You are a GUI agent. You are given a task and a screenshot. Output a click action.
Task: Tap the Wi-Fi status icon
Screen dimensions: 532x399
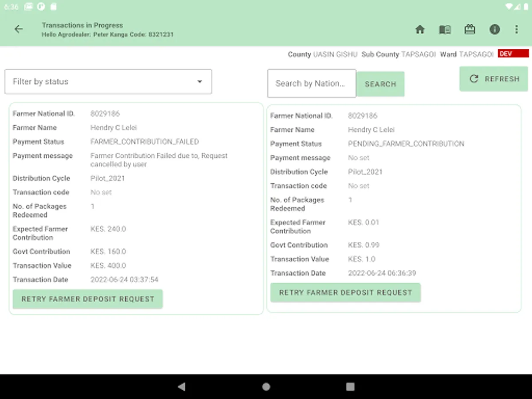(x=509, y=7)
